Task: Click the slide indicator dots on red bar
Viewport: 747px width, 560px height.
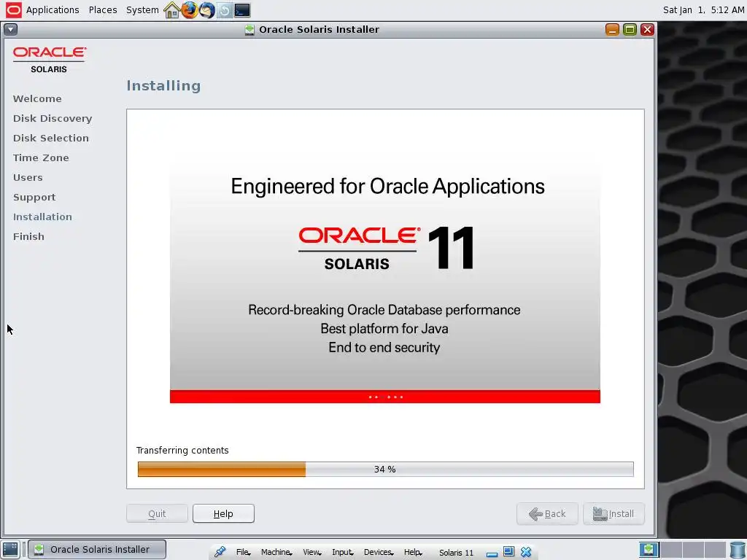Action: (x=385, y=397)
